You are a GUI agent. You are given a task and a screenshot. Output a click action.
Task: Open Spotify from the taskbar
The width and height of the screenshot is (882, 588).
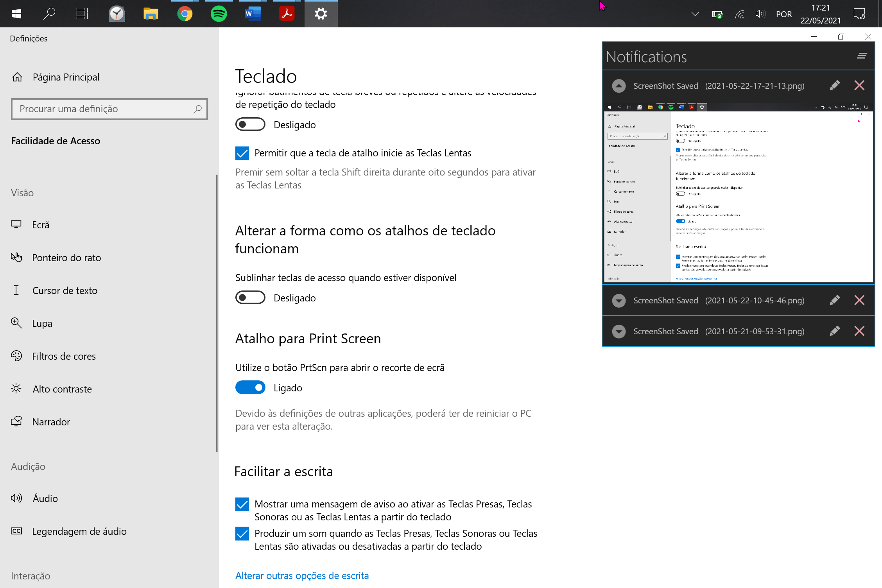click(x=219, y=14)
